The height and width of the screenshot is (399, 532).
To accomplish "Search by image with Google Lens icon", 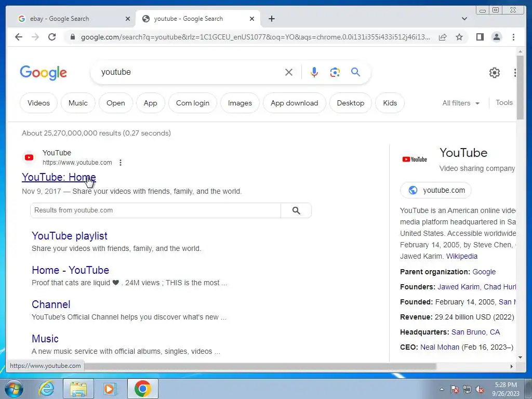I will coord(335,72).
